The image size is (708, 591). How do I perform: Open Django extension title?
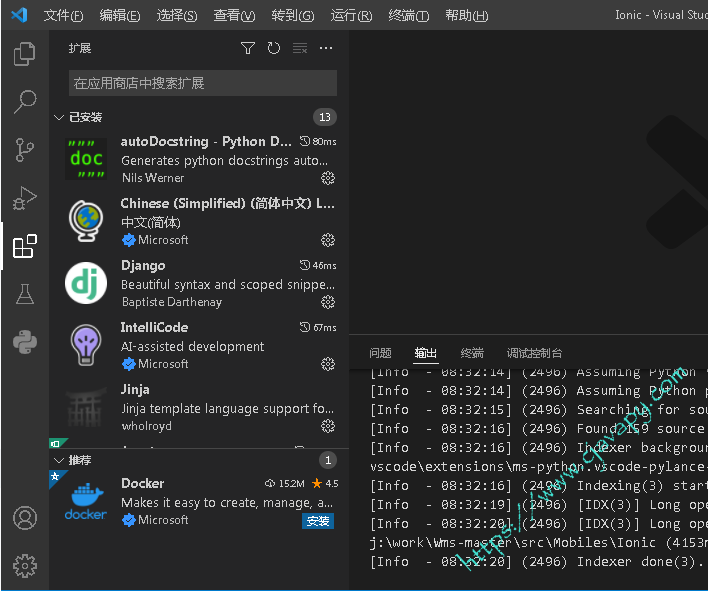tap(143, 265)
